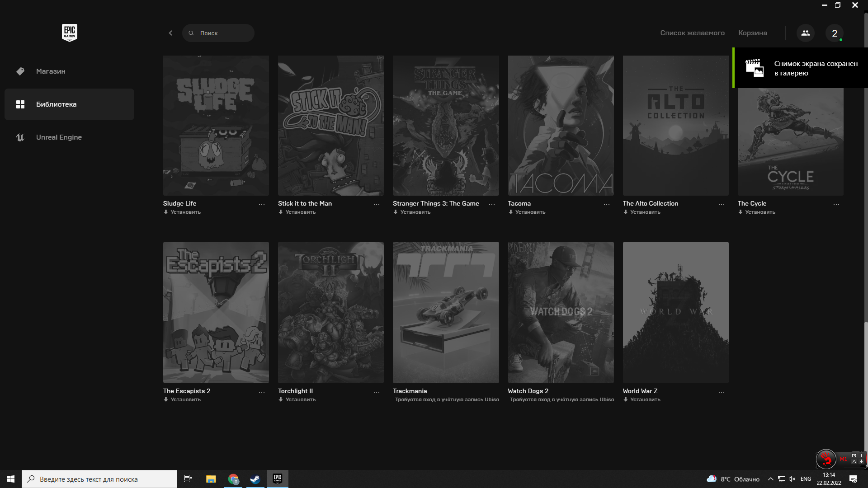Install Stranger Things 3: The Game
Screen dimensions: 868x488
click(x=412, y=212)
